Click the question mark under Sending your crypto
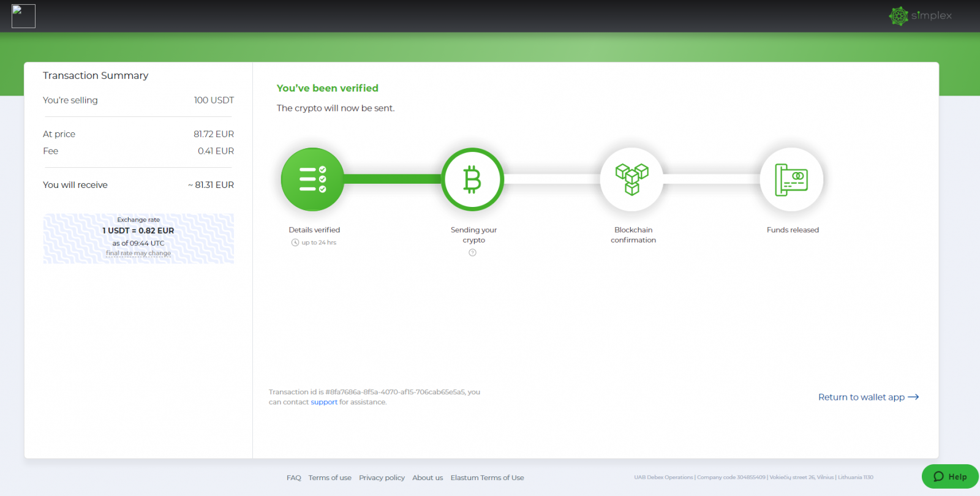Screen dimensions: 980x496 [x=472, y=252]
